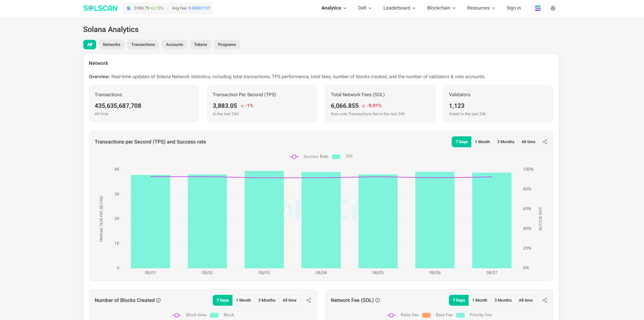This screenshot has width=644, height=320.
Task: Switch to light/dark theme using the sun icon
Action: (x=553, y=8)
